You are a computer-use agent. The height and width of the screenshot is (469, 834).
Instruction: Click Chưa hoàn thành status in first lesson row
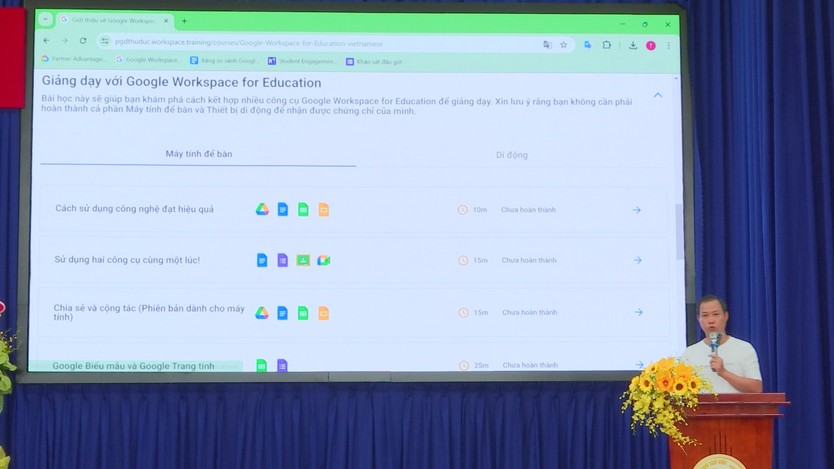click(x=528, y=210)
